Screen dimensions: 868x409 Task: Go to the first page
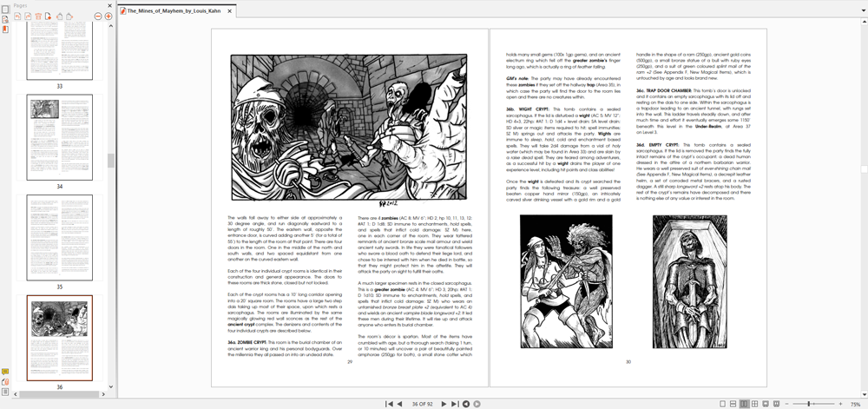pos(389,404)
